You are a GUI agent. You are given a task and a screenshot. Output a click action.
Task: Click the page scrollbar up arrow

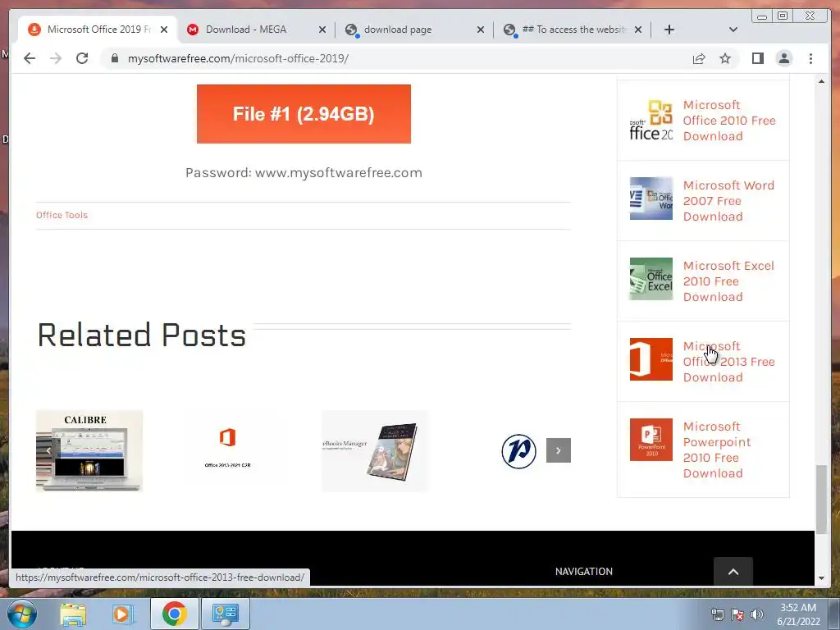pyautogui.click(x=821, y=81)
